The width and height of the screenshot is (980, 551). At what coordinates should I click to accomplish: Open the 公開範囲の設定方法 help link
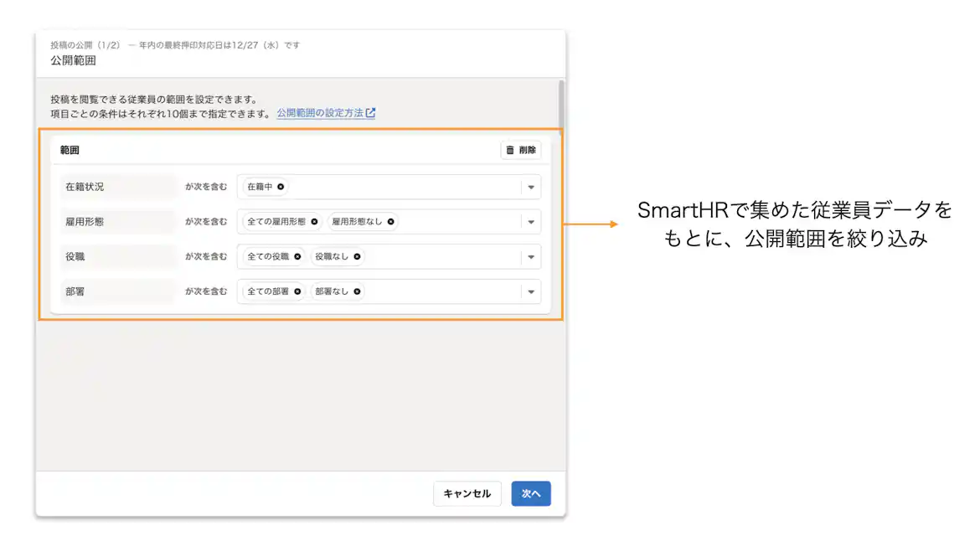(x=322, y=113)
